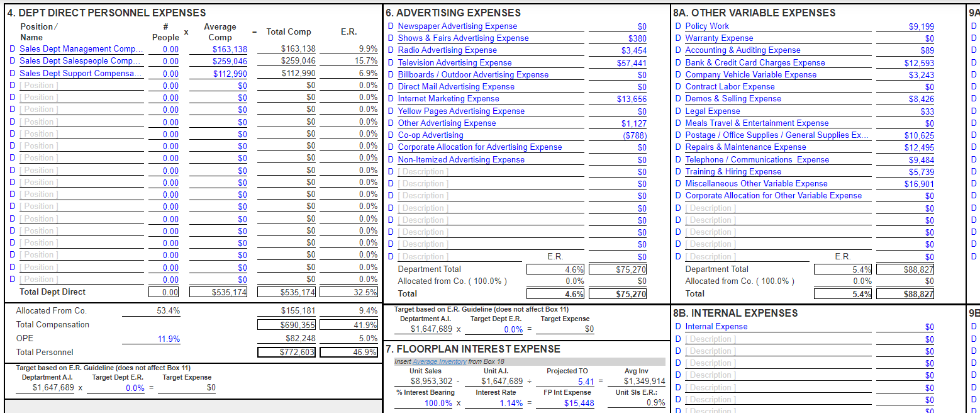Select Demos & Selling Expense link
Image resolution: width=980 pixels, height=413 pixels.
(x=733, y=98)
